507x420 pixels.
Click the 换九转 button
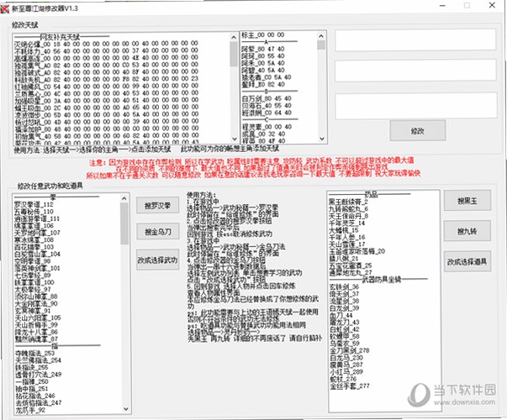pos(467,231)
